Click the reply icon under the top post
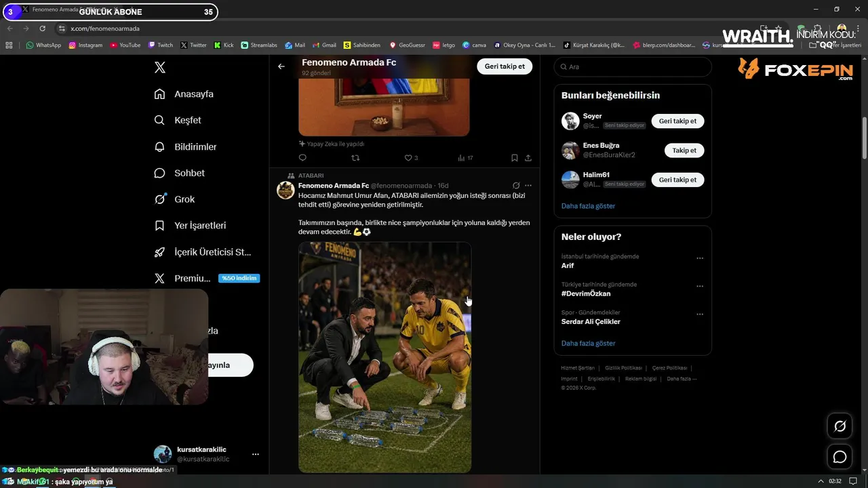 tap(302, 158)
